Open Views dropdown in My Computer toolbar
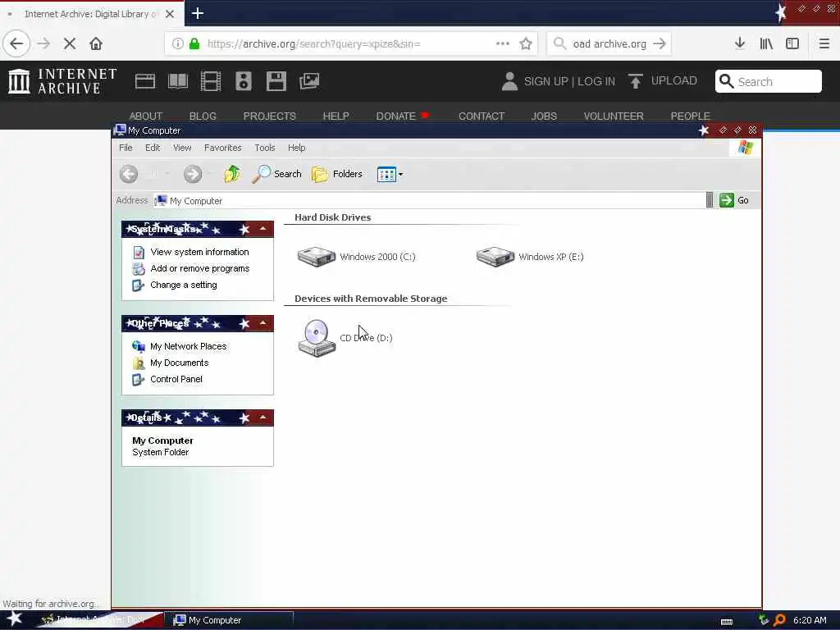The width and height of the screenshot is (840, 630). pyautogui.click(x=390, y=174)
